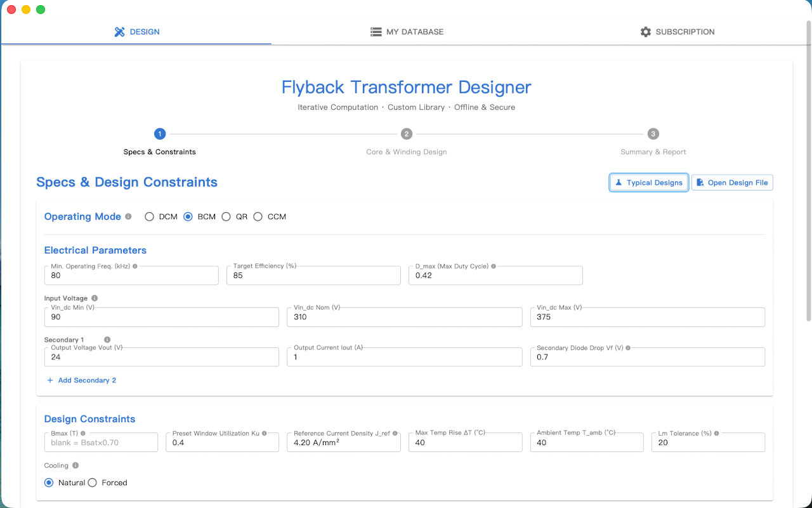Click D_max Max Duty Cycle field
The height and width of the screenshot is (508, 812).
coord(495,276)
